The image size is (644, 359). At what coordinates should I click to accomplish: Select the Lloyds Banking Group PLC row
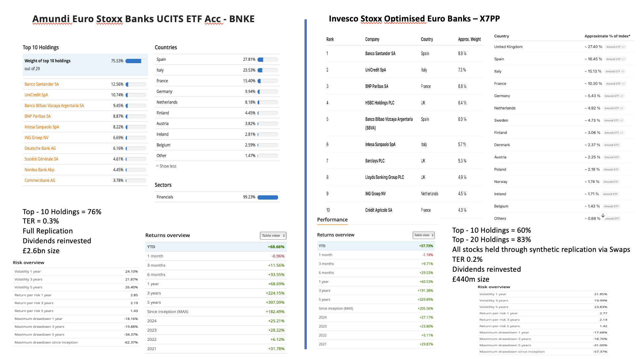pyautogui.click(x=404, y=177)
